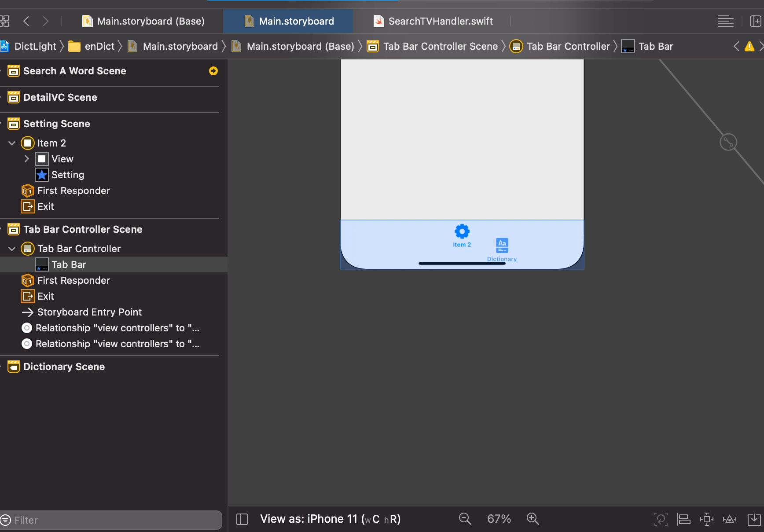The image size is (764, 532).
Task: Click the Update Frames icon
Action: pos(661,519)
